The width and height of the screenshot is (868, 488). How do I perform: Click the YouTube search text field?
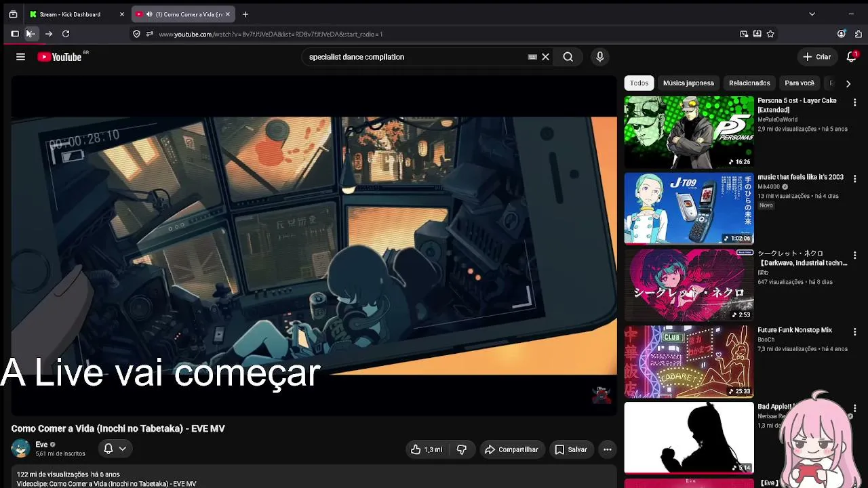pos(414,57)
